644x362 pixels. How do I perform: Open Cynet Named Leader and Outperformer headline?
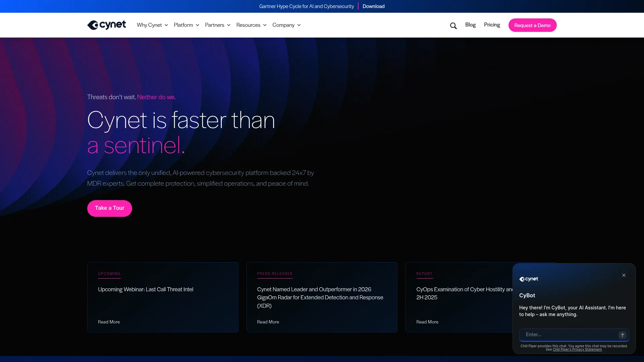tap(320, 297)
